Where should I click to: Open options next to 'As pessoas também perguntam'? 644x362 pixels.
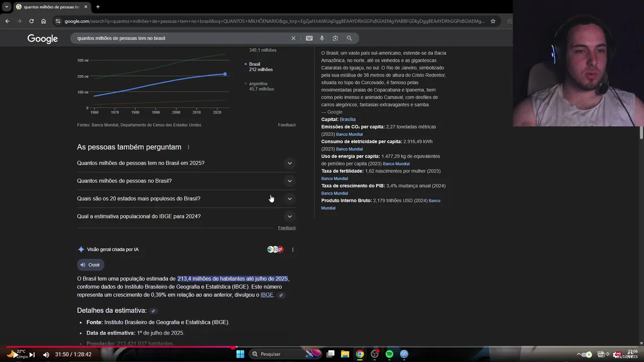189,147
